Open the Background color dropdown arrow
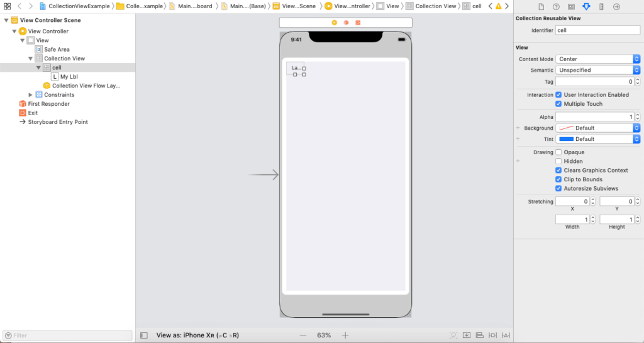Screen dimensions: 644x343 pos(636,128)
